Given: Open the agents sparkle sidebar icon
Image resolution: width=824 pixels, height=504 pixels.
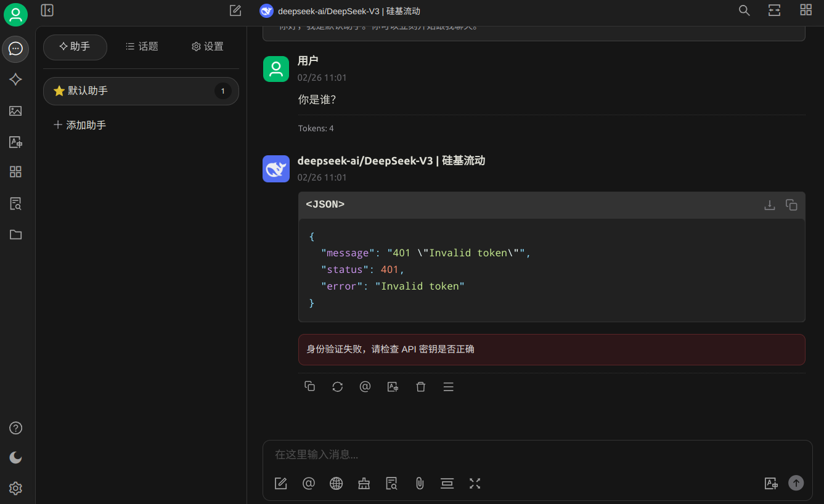Looking at the screenshot, I should pyautogui.click(x=15, y=79).
